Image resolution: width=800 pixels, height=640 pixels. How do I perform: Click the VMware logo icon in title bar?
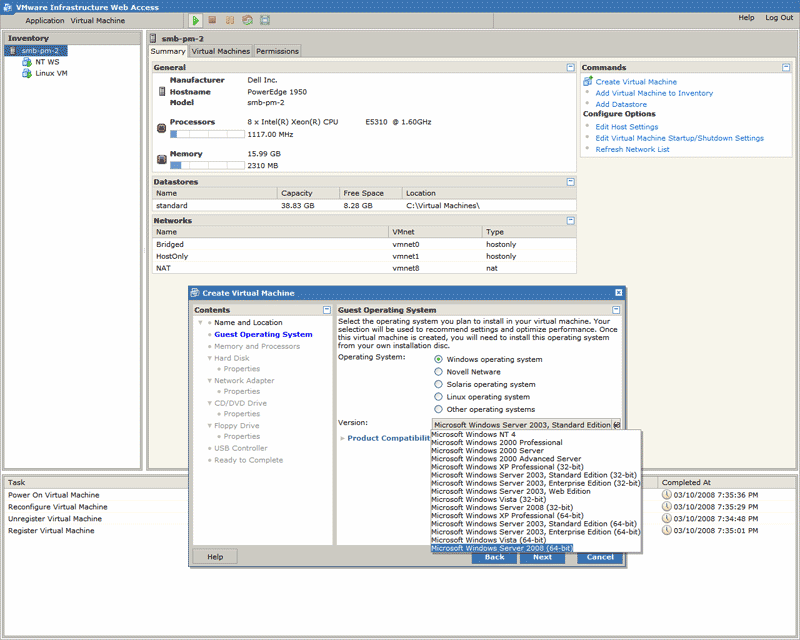(x=8, y=7)
